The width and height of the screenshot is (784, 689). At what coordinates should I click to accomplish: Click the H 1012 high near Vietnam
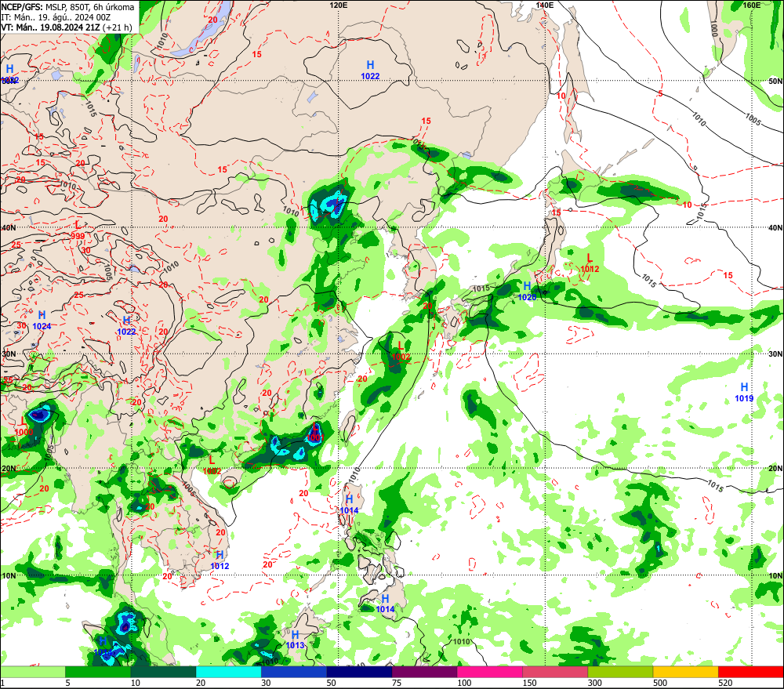pyautogui.click(x=220, y=560)
